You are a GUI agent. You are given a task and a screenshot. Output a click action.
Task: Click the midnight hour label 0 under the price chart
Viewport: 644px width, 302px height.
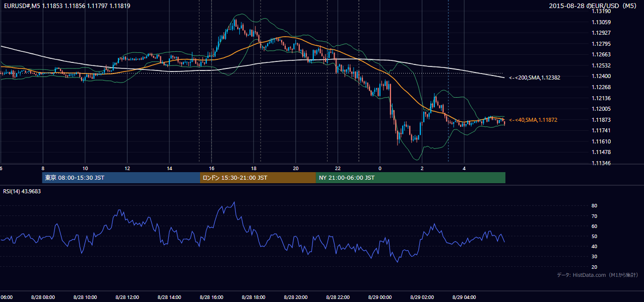coord(380,169)
